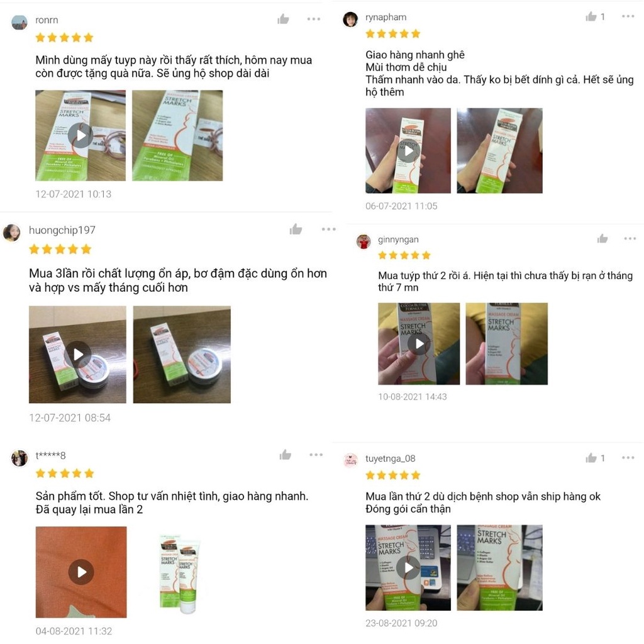The width and height of the screenshot is (644, 644).
Task: Like the t*****8 review
Action: [x=286, y=455]
